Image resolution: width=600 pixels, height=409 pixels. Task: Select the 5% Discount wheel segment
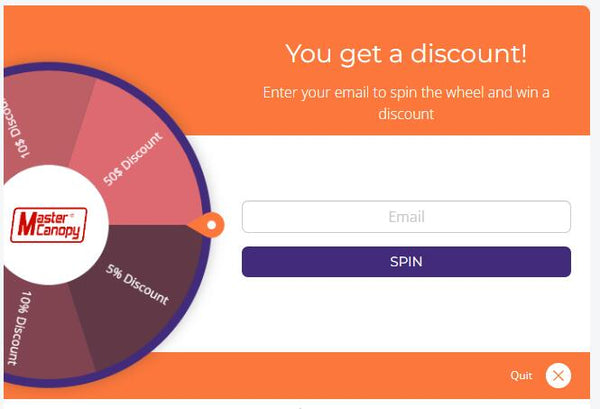tap(135, 285)
